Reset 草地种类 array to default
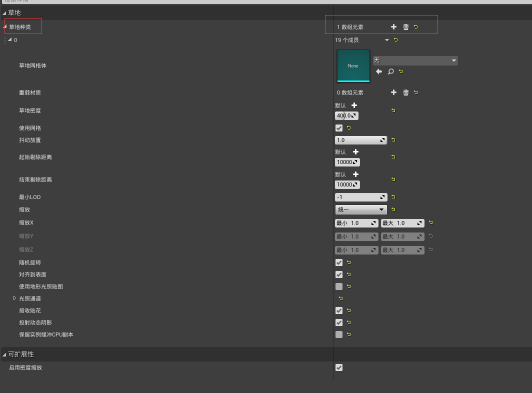 pyautogui.click(x=416, y=27)
